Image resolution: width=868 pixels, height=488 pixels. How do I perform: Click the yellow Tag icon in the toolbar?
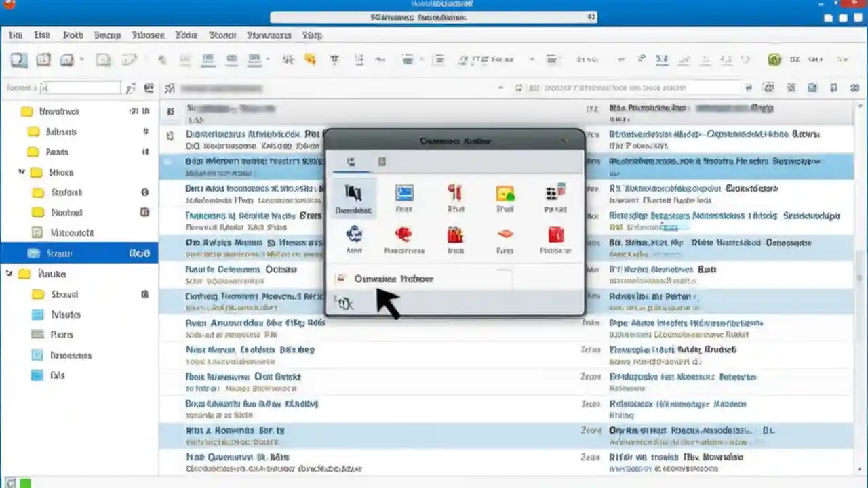tap(310, 60)
